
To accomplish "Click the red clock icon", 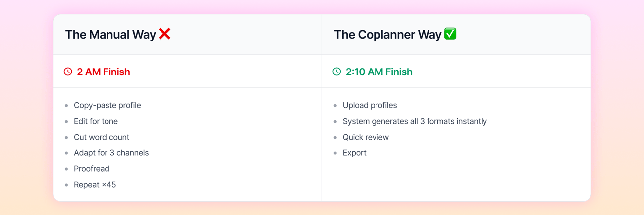I will point(68,72).
